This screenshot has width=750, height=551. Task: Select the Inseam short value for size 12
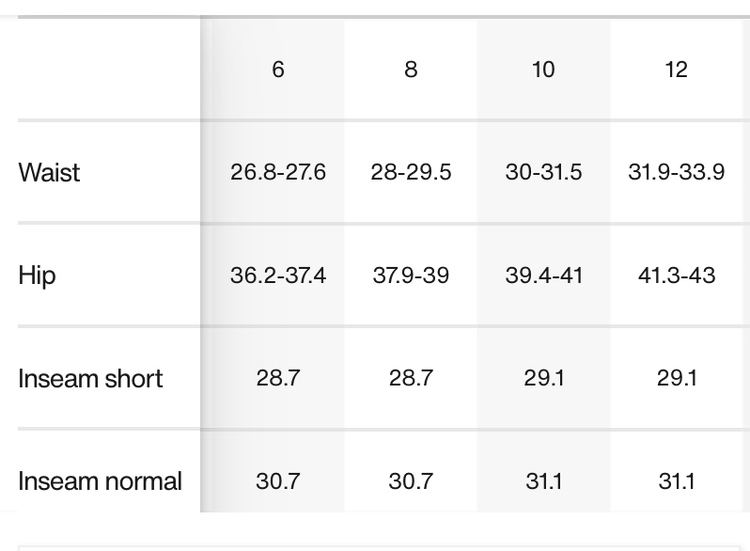point(677,379)
